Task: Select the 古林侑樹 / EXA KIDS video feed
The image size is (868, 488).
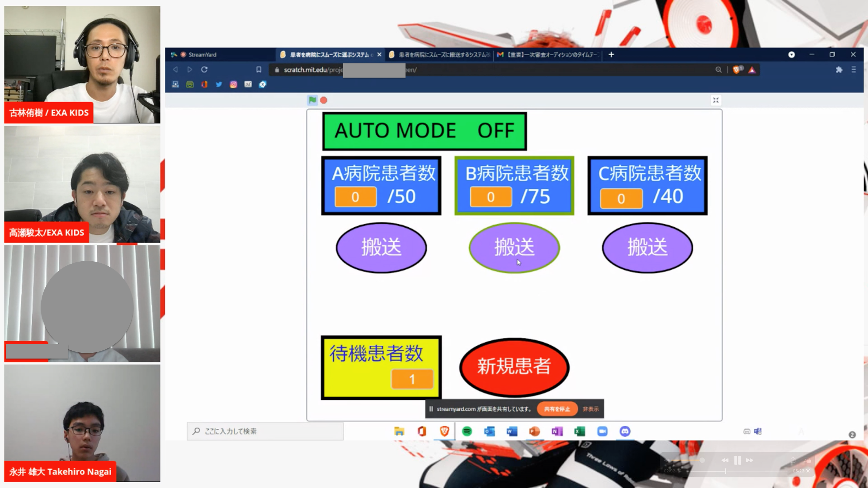Action: 82,64
